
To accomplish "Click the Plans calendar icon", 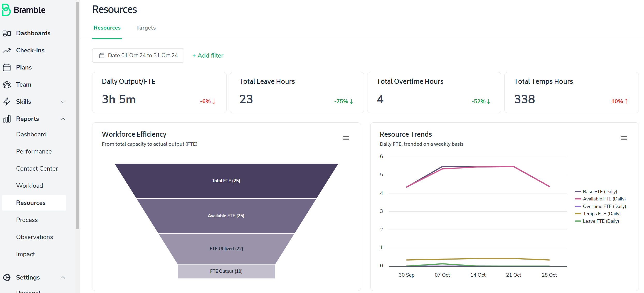I will pyautogui.click(x=7, y=67).
